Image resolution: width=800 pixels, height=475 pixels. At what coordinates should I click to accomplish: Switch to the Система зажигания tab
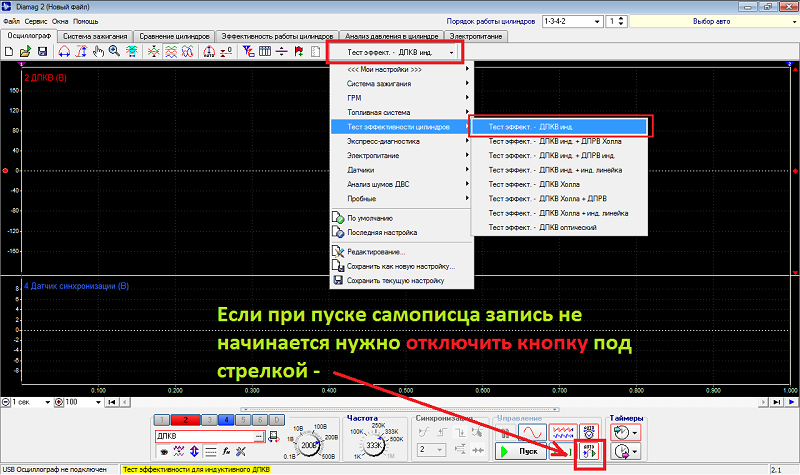pos(95,36)
